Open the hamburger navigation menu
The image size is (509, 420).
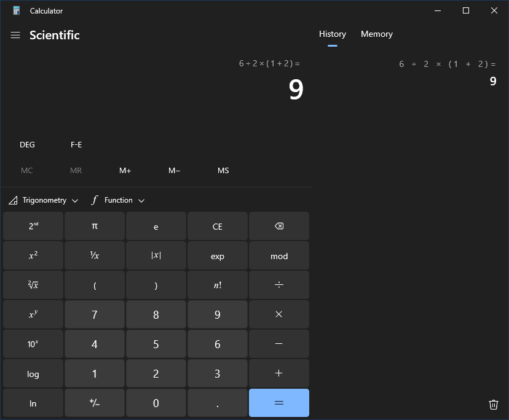coord(15,35)
